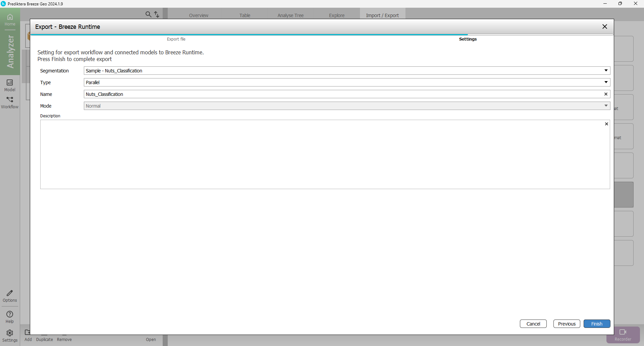Image resolution: width=644 pixels, height=346 pixels.
Task: Expand the Mode dropdown showing Normal
Action: tap(606, 106)
